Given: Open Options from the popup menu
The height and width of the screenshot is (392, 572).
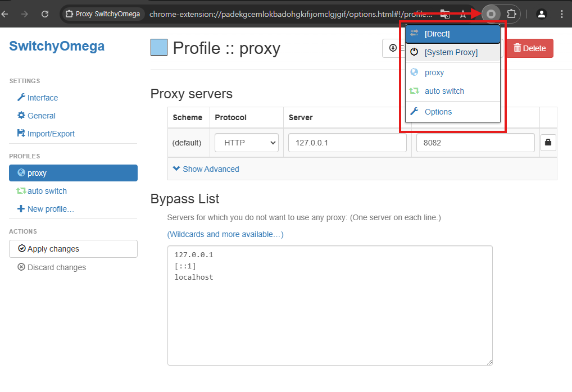Looking at the screenshot, I should (x=453, y=112).
